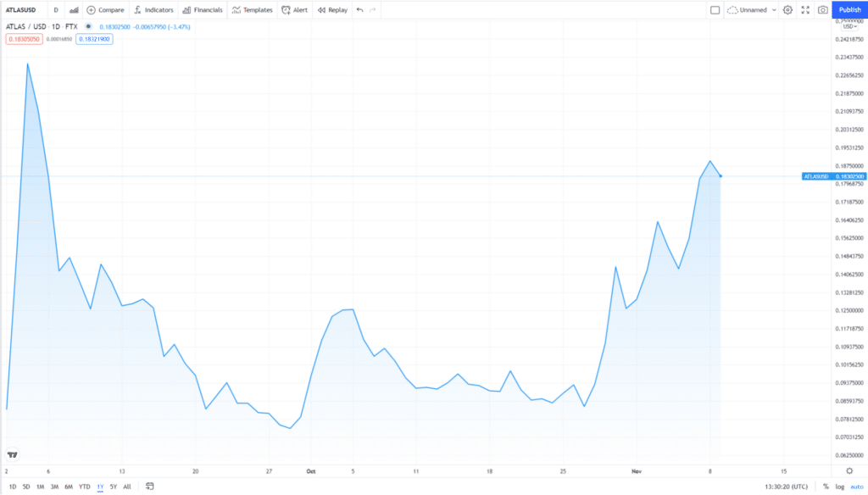The width and height of the screenshot is (868, 495).
Task: Toggle log scale
Action: (840, 487)
